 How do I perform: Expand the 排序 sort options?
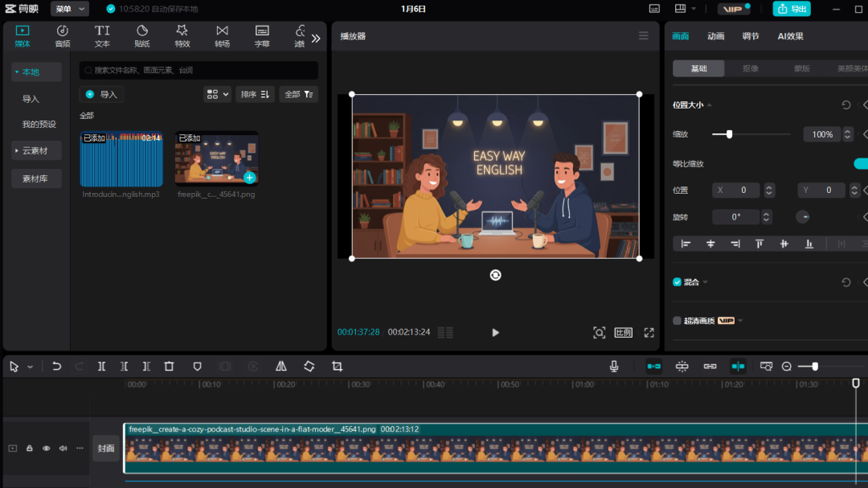point(255,94)
